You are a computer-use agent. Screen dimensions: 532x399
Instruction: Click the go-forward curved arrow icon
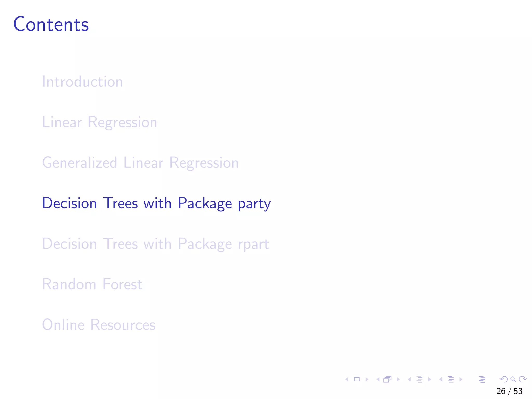pyautogui.click(x=523, y=380)
